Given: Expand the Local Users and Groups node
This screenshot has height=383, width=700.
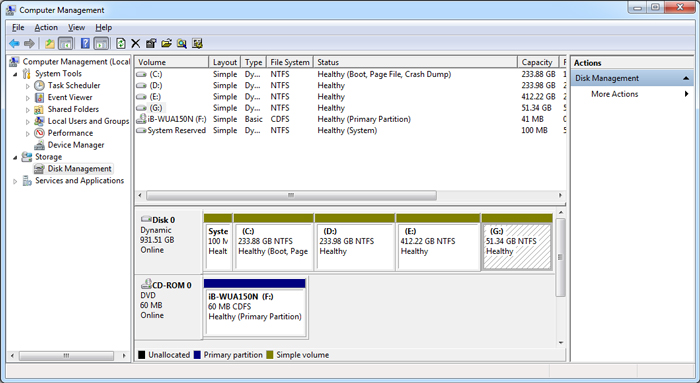Looking at the screenshot, I should tap(28, 121).
